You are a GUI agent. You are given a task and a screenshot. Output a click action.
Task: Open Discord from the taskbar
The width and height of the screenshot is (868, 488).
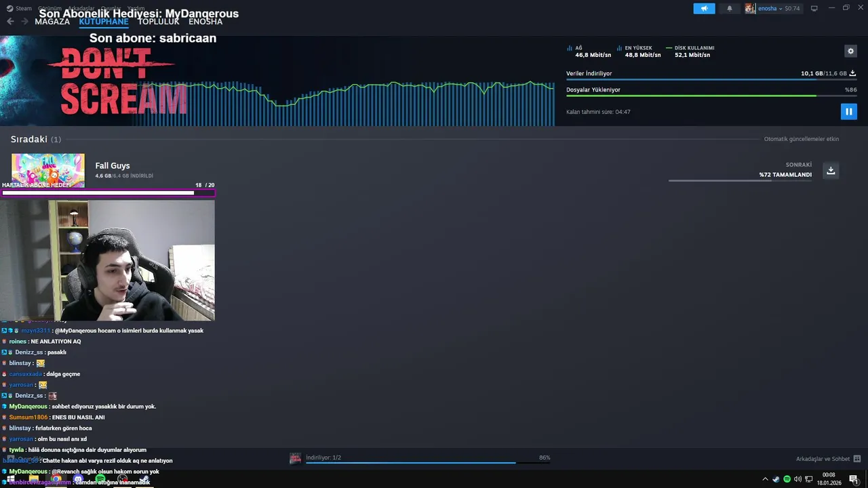tap(77, 479)
